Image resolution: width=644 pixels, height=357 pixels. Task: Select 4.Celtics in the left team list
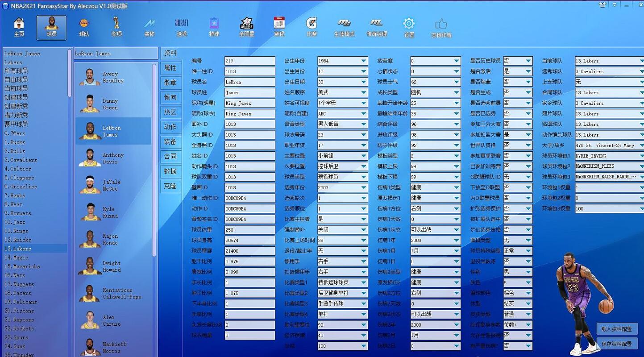(35, 169)
